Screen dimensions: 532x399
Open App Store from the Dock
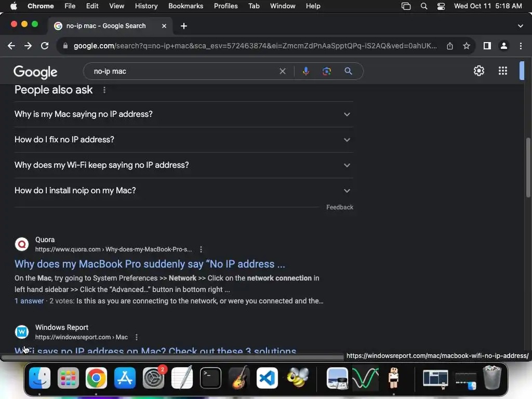click(x=125, y=378)
